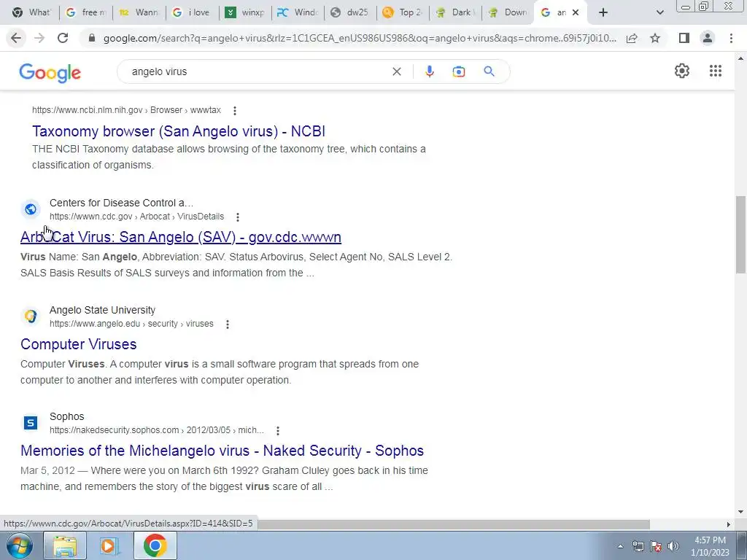Open Chrome's three-dot menu
The width and height of the screenshot is (747, 560).
click(x=731, y=38)
